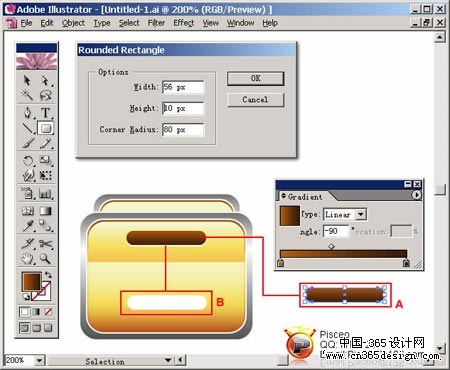Switch to Gradient fill mode button
The image size is (450, 370).
(x=36, y=312)
